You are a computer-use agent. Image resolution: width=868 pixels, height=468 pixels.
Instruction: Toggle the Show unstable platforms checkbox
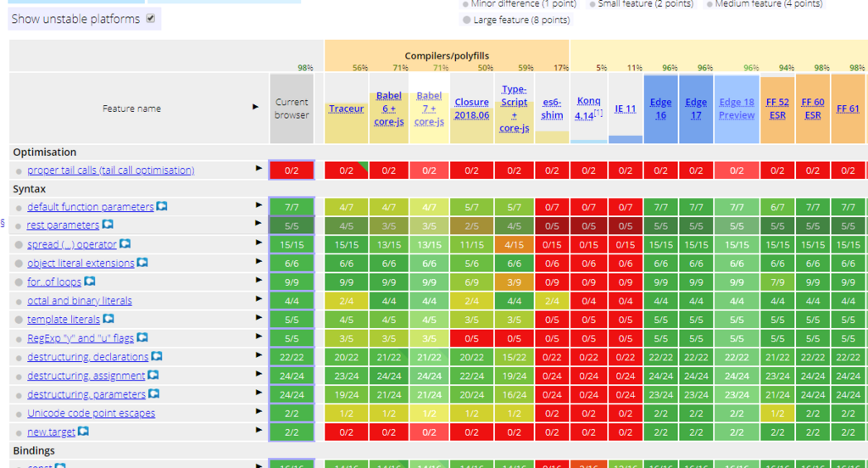pos(151,19)
